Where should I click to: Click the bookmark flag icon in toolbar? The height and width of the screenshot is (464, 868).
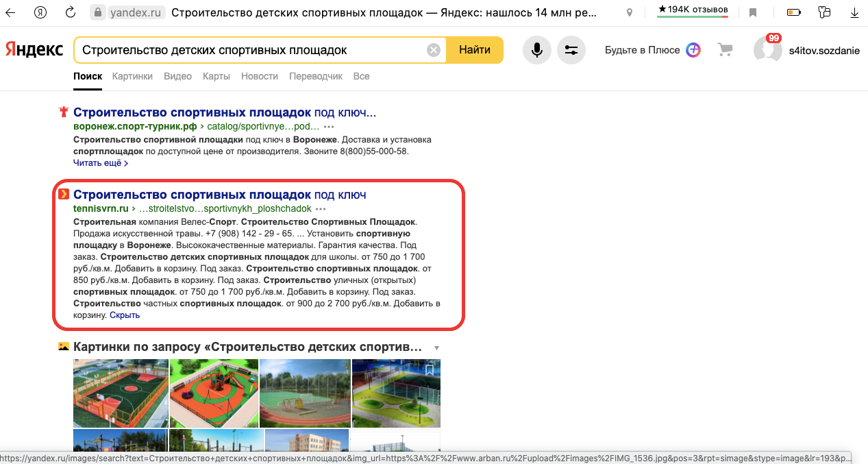tap(754, 12)
